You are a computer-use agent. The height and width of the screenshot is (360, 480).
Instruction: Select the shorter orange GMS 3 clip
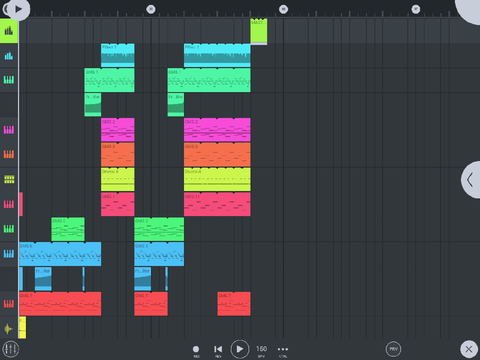tap(118, 155)
